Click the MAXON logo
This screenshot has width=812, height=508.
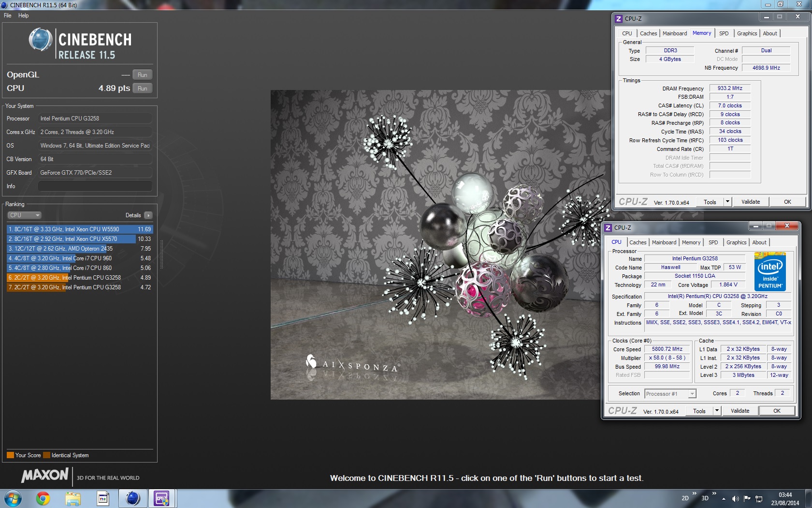point(45,476)
